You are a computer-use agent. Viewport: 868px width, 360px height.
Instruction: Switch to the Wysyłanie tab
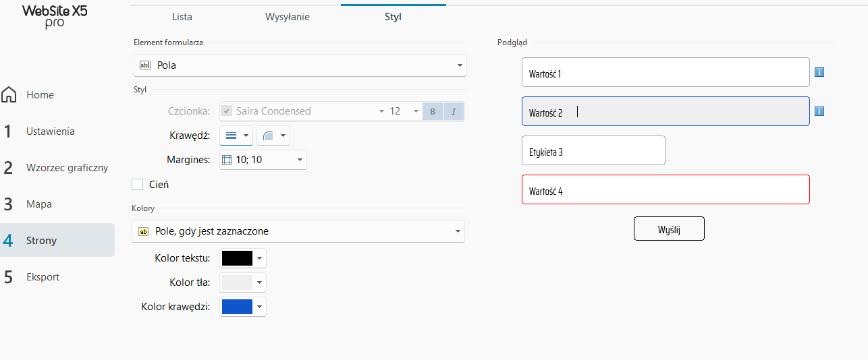pyautogui.click(x=288, y=17)
